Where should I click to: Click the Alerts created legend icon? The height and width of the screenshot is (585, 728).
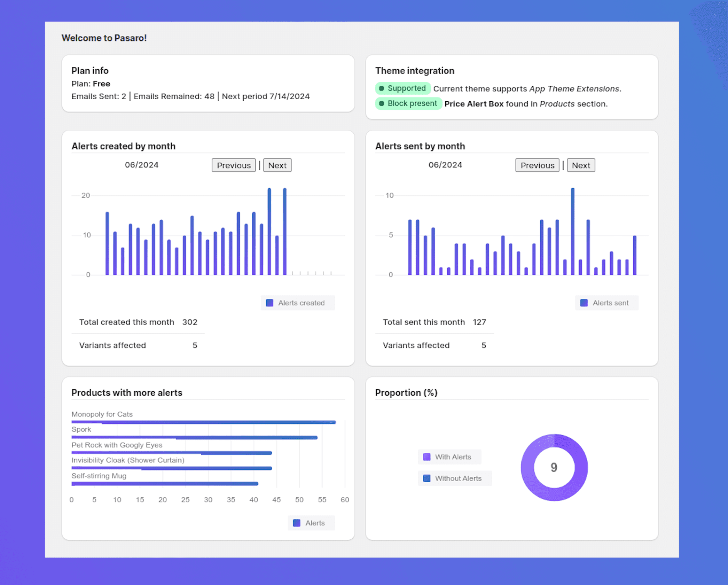click(269, 303)
